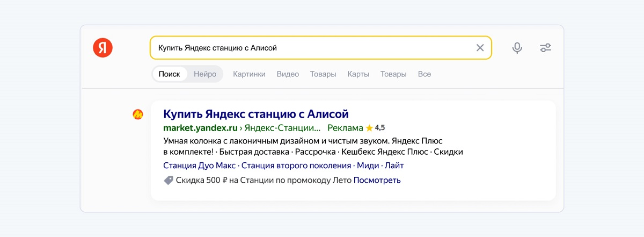Click the discount tag icon for the promo

click(x=169, y=181)
